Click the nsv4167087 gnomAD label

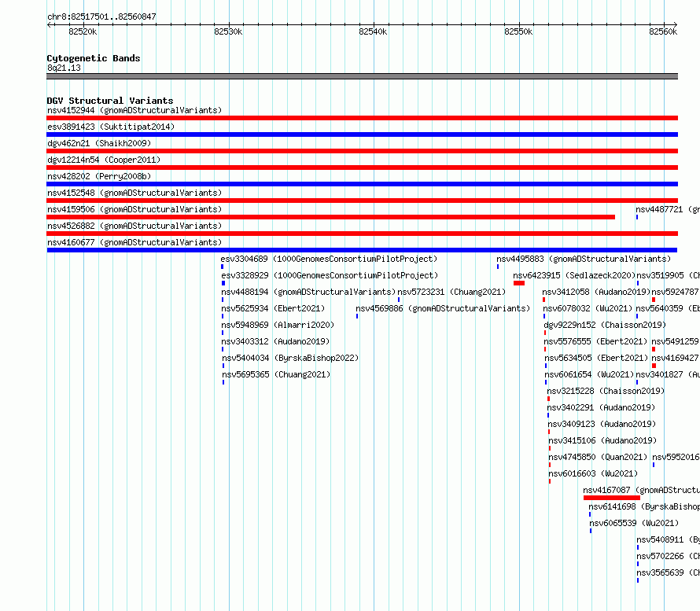[x=642, y=490]
